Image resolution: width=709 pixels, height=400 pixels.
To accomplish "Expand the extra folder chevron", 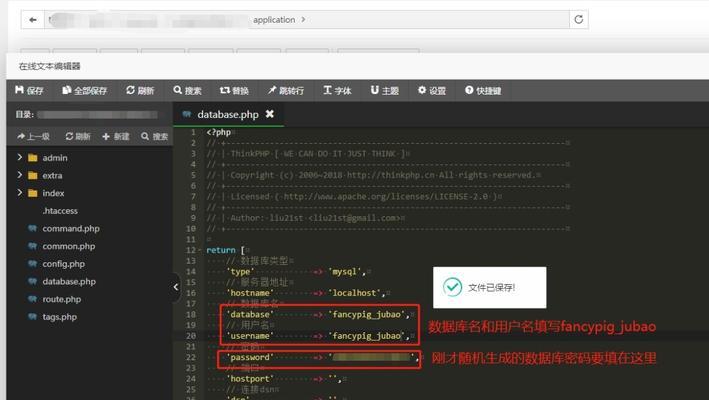I will click(x=19, y=174).
